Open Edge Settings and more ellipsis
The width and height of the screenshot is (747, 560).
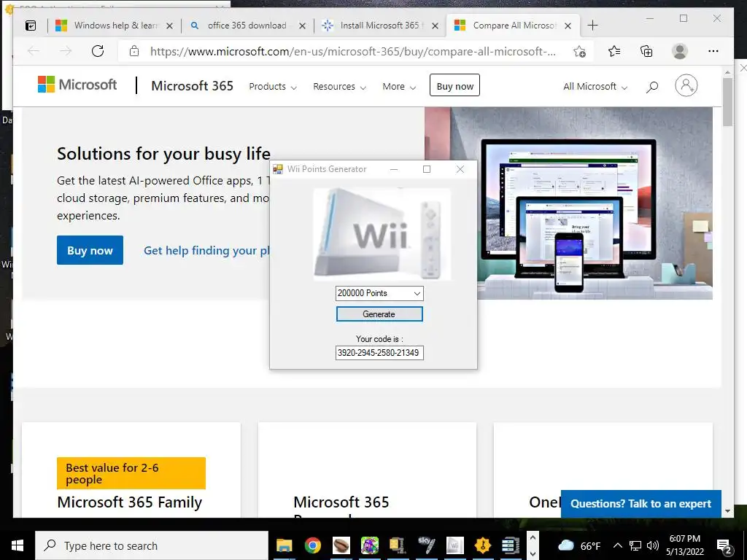[x=713, y=51]
